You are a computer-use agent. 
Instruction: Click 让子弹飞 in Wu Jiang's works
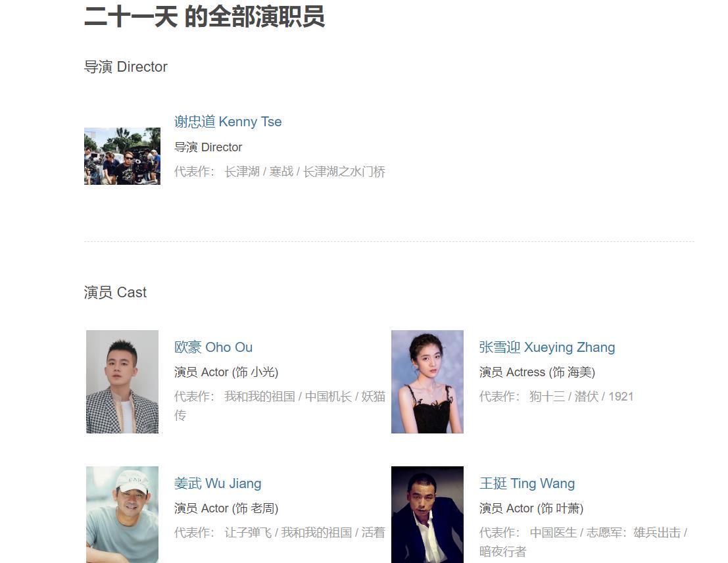pyautogui.click(x=248, y=533)
